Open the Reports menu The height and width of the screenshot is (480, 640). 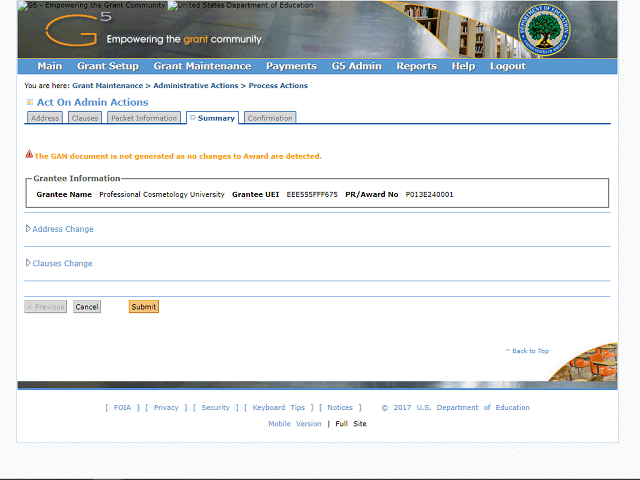coord(417,66)
